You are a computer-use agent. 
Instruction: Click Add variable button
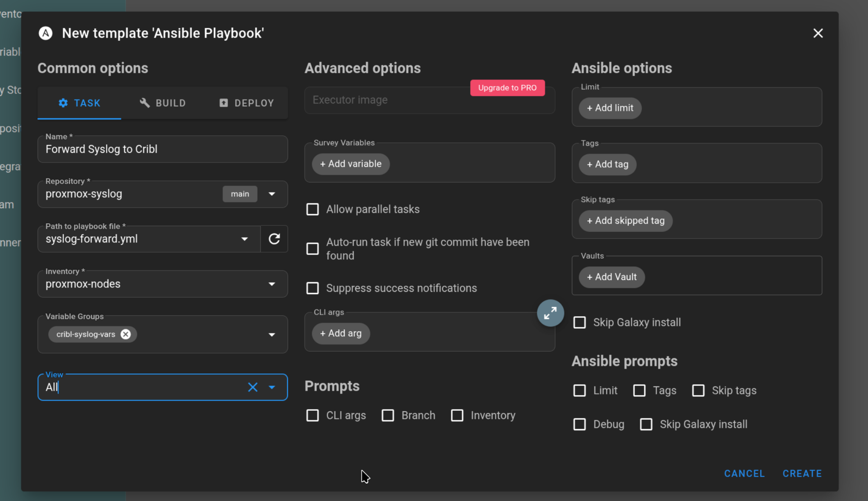point(351,164)
